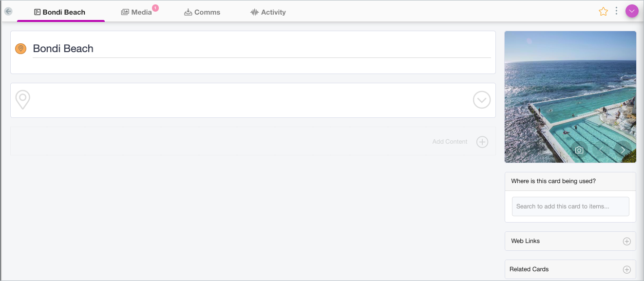
Task: Go to previous image arrow
Action: [x=601, y=150]
